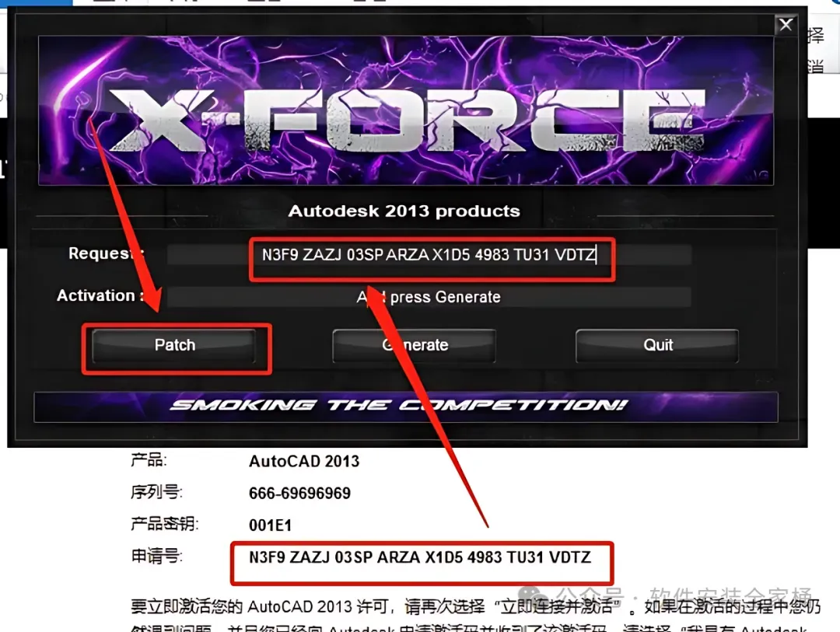Click the 'Activation :' label

100,295
